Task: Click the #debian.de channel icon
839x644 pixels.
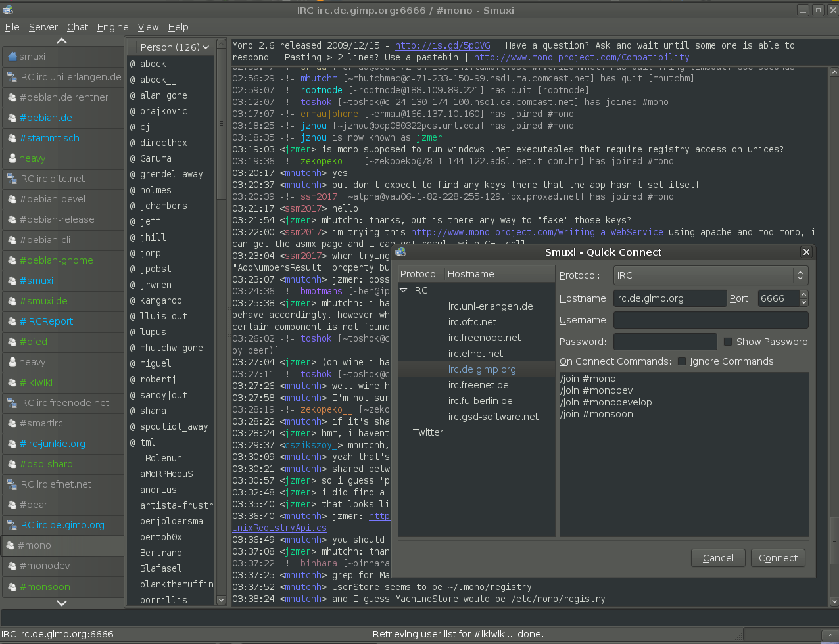Action: [12, 118]
